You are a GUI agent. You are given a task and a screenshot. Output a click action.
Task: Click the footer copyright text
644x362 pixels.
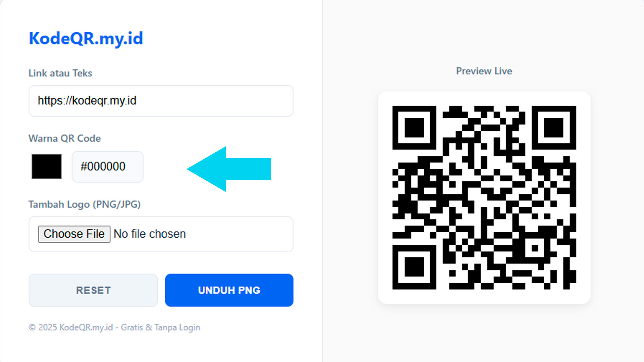[114, 327]
